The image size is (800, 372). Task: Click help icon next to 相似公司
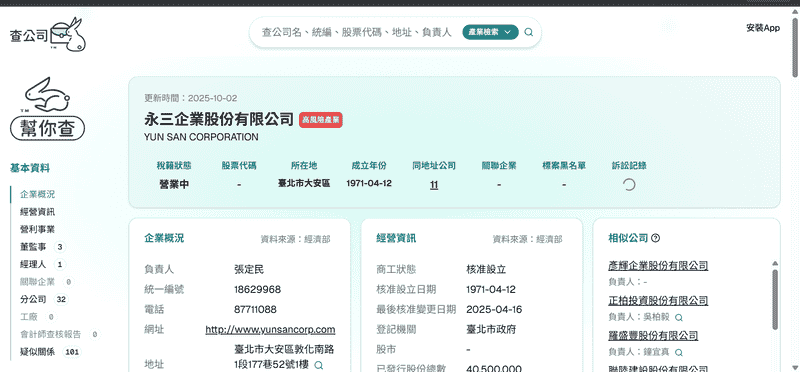click(656, 238)
